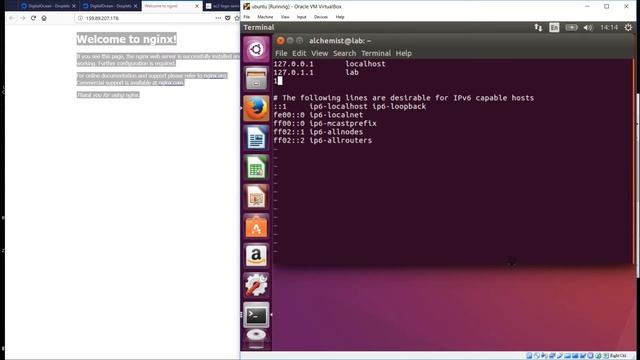Open LibreOffice Calc launcher icon

pyautogui.click(x=256, y=167)
